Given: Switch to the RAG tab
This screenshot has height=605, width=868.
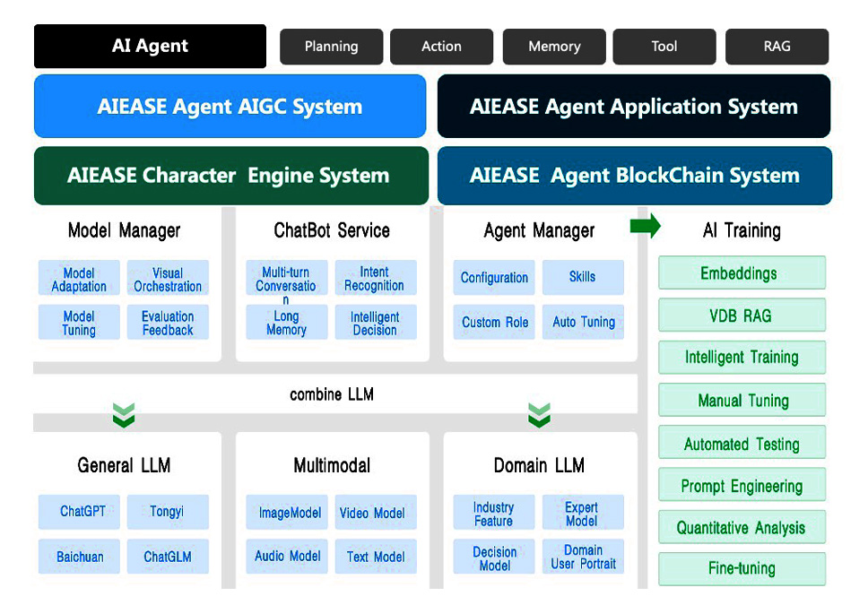Looking at the screenshot, I should tap(777, 47).
